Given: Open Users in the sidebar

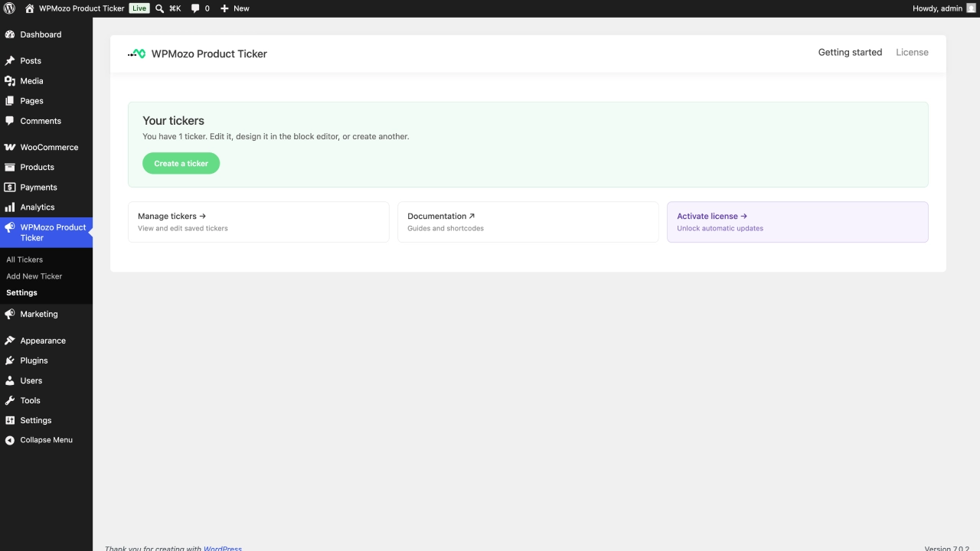Looking at the screenshot, I should click(46, 380).
